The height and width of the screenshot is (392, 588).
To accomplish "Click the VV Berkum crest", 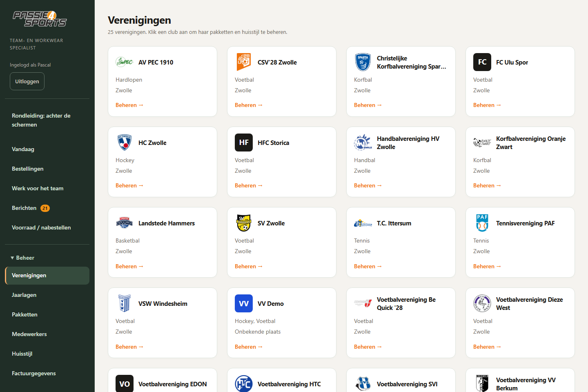I will pos(482,383).
